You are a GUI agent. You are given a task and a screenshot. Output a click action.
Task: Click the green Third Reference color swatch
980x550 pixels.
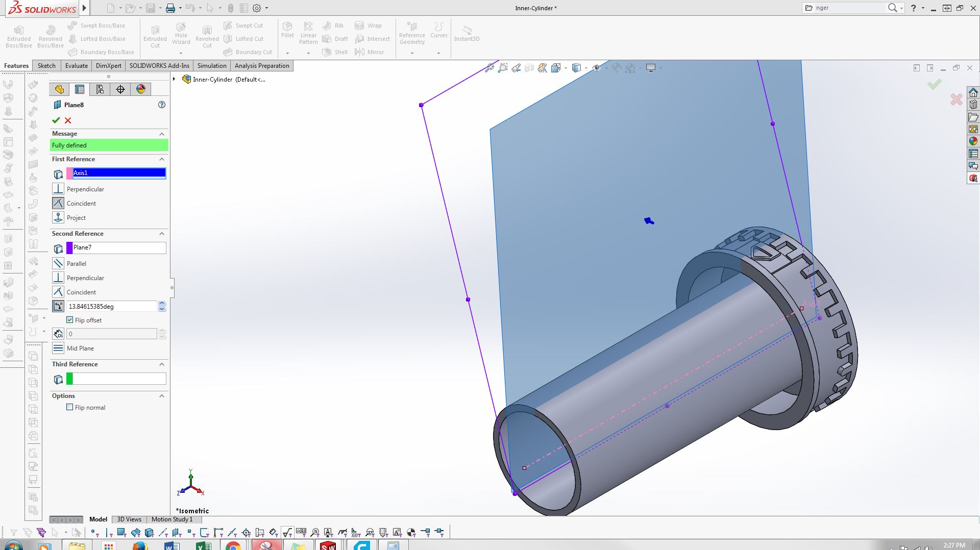tap(69, 379)
